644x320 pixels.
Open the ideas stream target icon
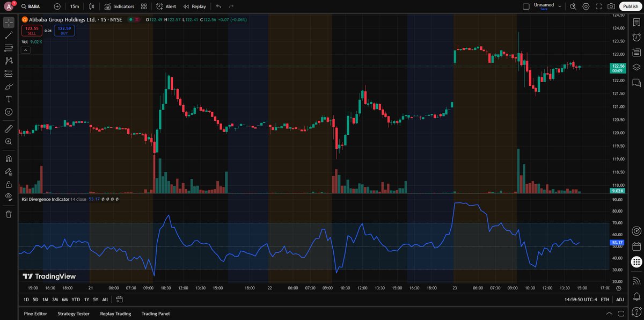[636, 231]
